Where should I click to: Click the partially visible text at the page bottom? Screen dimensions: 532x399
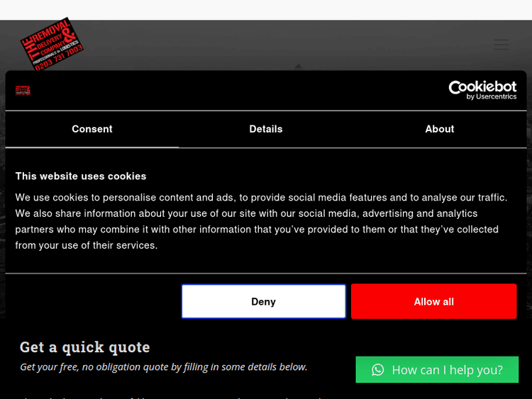[177, 395]
